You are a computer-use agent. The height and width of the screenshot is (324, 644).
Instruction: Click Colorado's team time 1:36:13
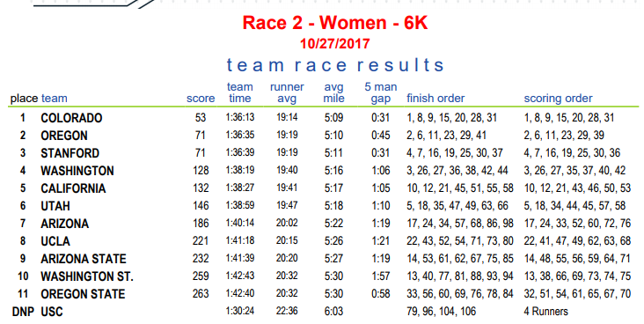click(240, 117)
